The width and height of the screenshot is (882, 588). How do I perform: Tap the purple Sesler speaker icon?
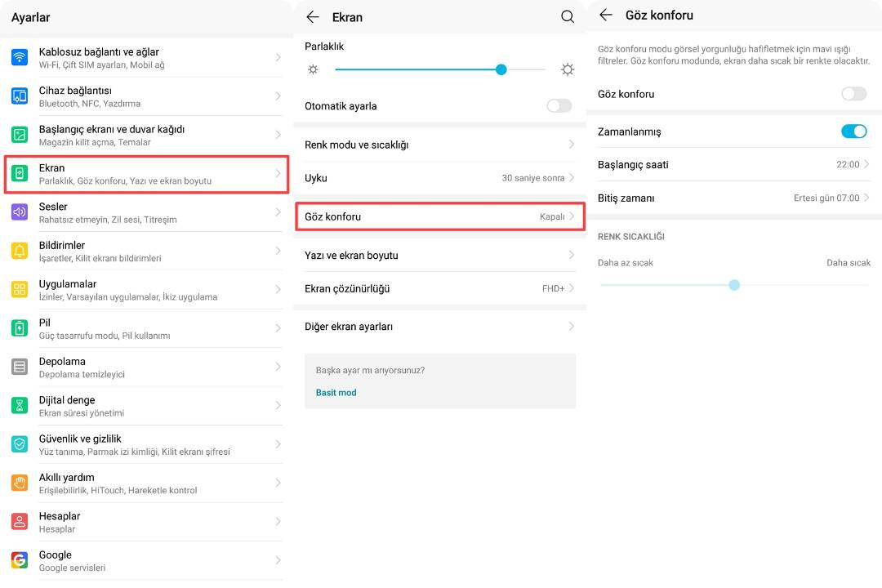coord(20,212)
